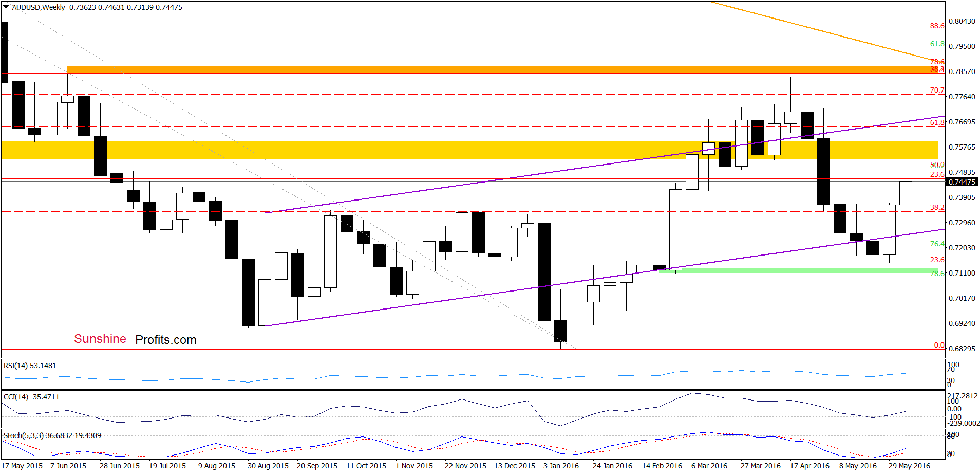Click the 0.70170 price axis label

click(x=962, y=298)
